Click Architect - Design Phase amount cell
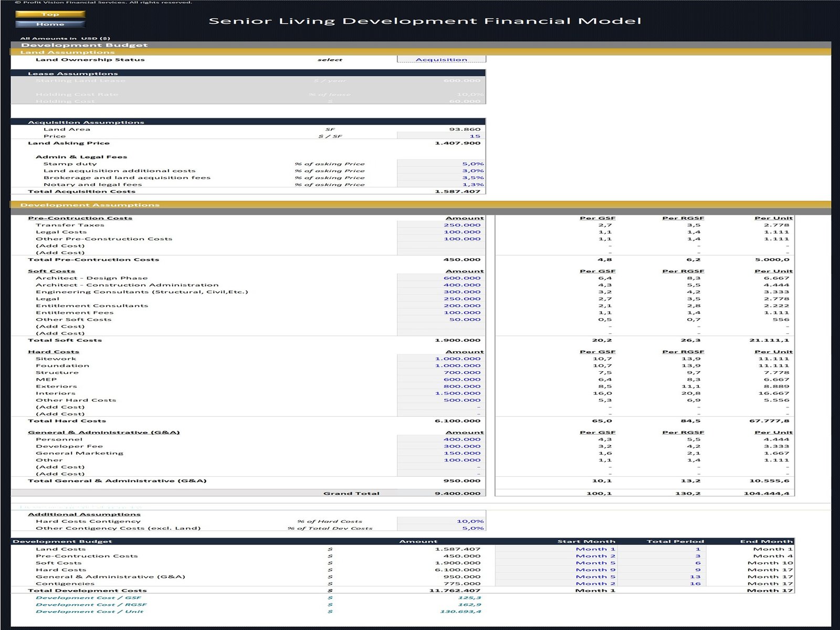The image size is (840, 630). 441,278
